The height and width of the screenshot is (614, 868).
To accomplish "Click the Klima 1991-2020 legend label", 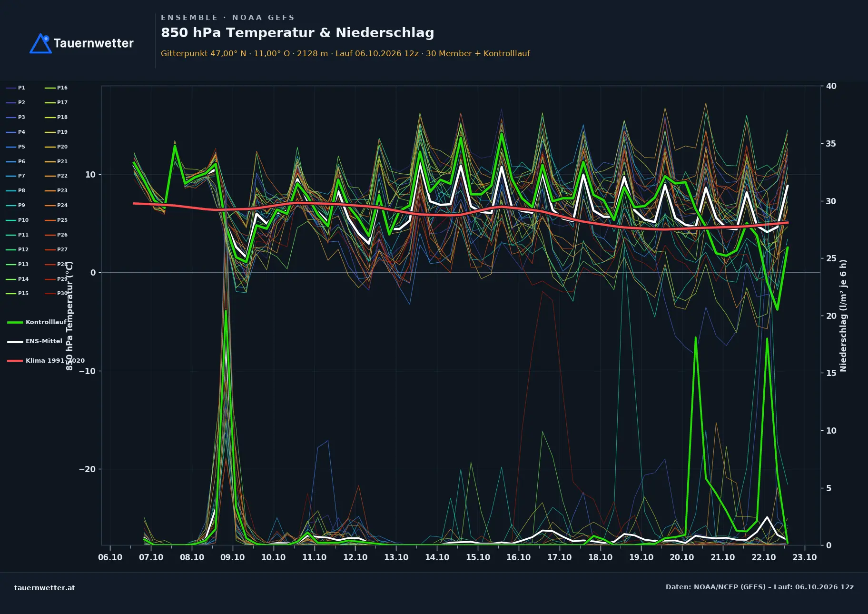I will [x=55, y=361].
